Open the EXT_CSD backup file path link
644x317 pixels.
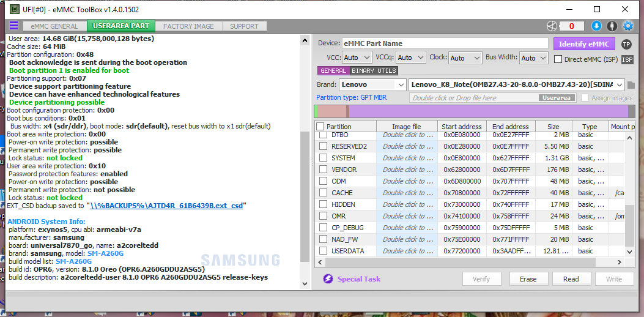166,206
